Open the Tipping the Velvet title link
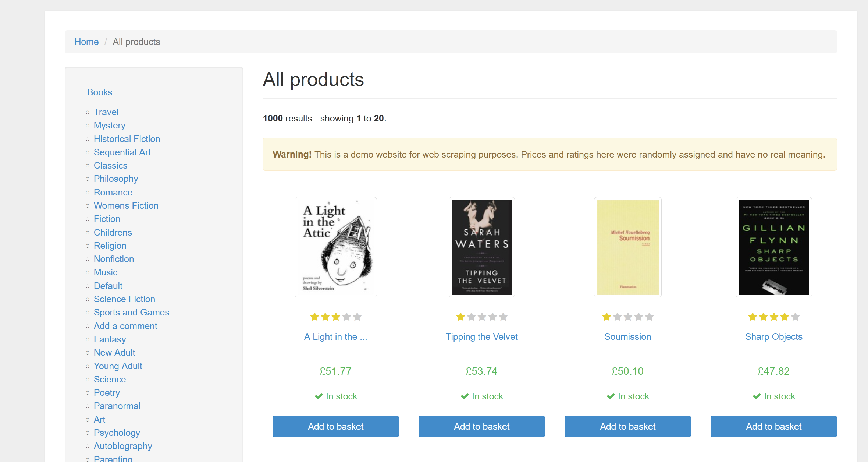This screenshot has height=462, width=868. coord(481,337)
